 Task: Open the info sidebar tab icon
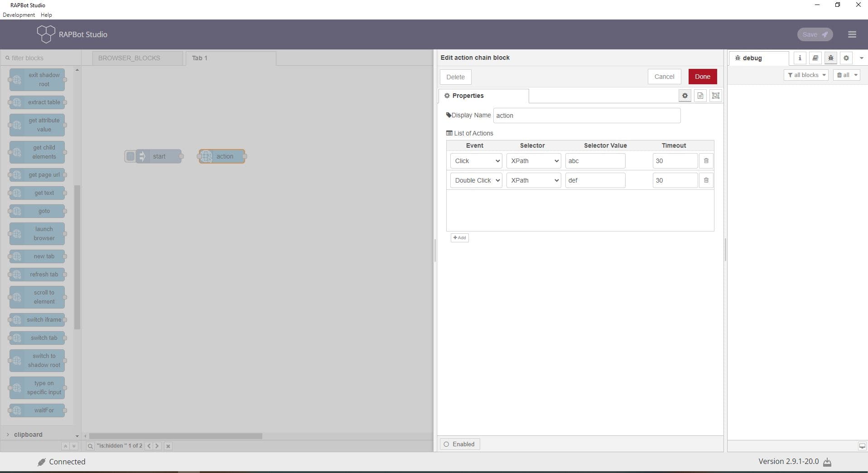[x=800, y=58]
